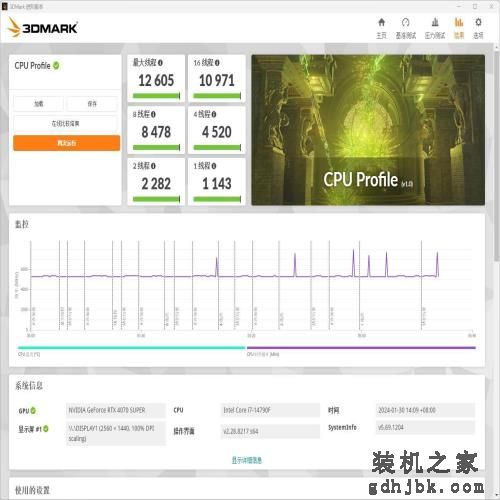
Task: Select the score value 2 282
Action: 156,184
